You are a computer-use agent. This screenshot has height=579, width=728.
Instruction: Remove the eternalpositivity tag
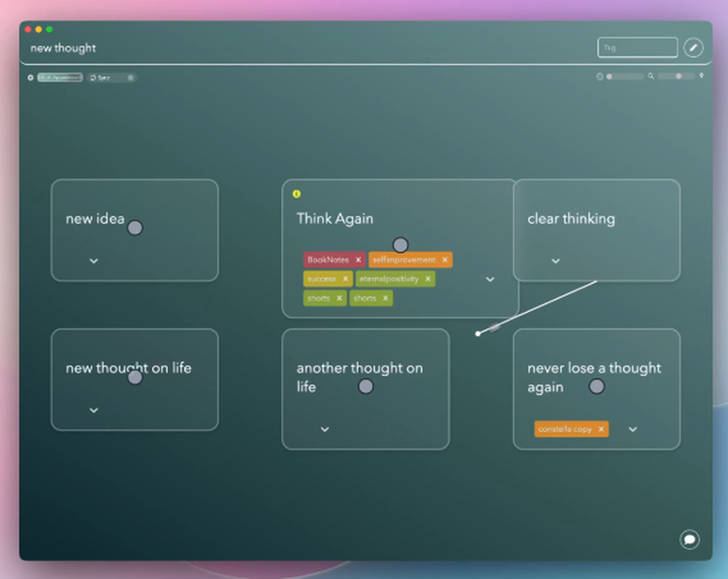[x=427, y=279]
